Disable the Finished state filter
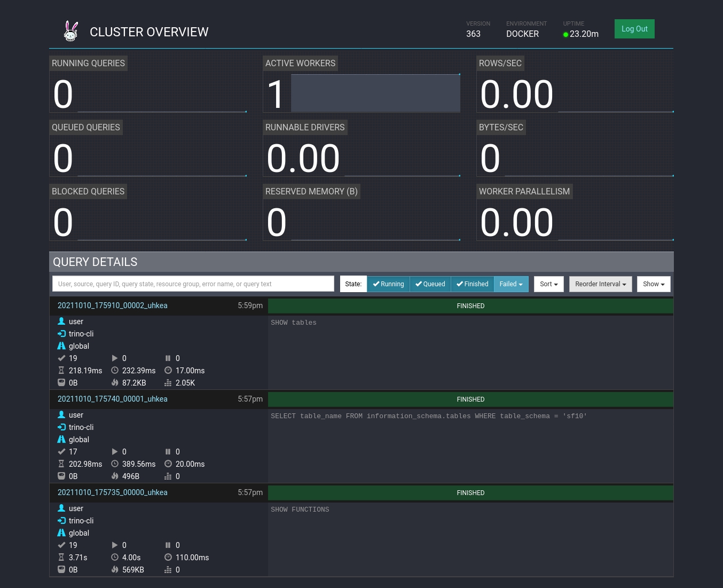The height and width of the screenshot is (588, 723). point(472,284)
